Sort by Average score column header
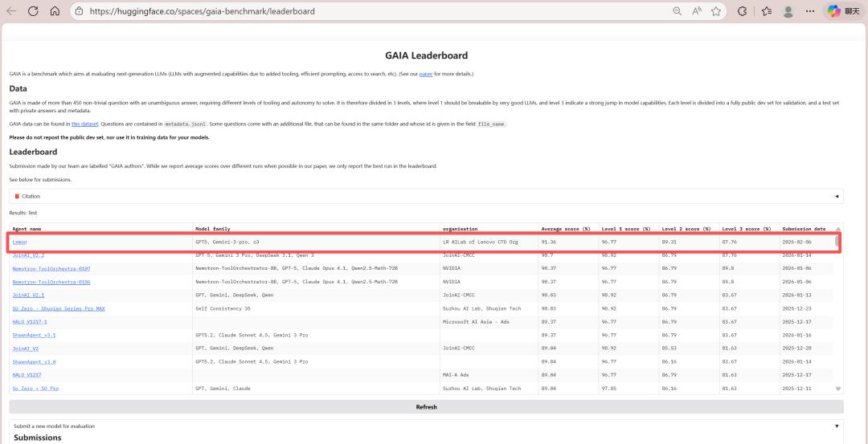This screenshot has height=444, width=868. click(x=565, y=229)
